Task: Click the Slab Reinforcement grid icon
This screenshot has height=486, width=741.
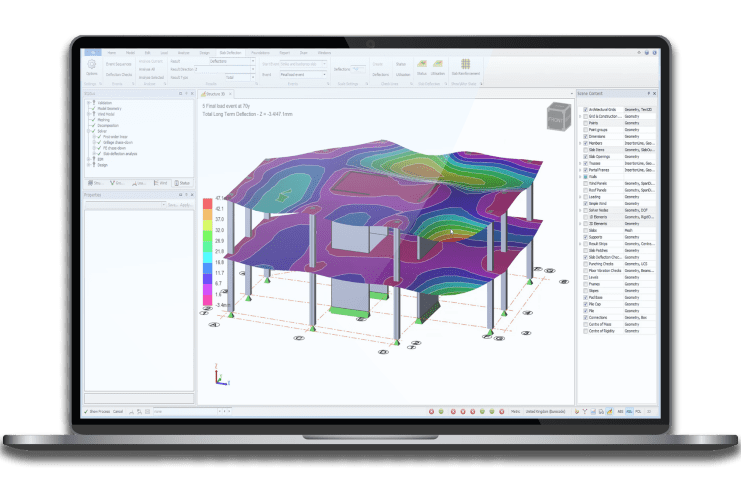Action: coord(468,64)
